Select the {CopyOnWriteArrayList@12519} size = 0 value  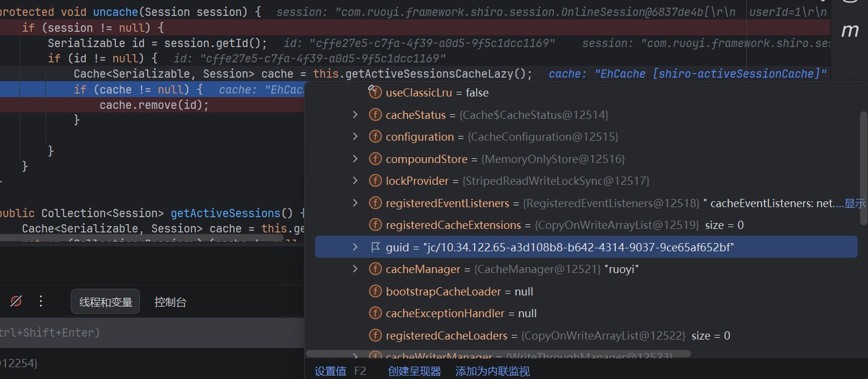tap(639, 225)
